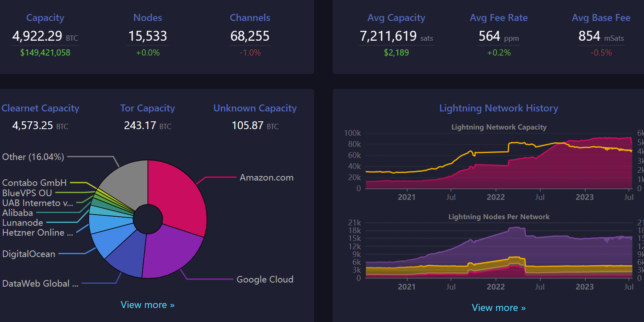
Task: Click the Hetzner Online legend label
Action: tap(38, 233)
